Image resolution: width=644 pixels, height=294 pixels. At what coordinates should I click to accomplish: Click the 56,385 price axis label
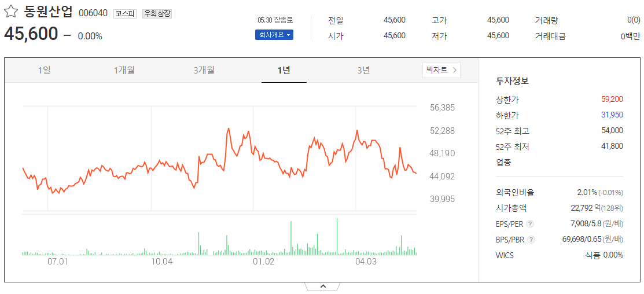pyautogui.click(x=442, y=108)
